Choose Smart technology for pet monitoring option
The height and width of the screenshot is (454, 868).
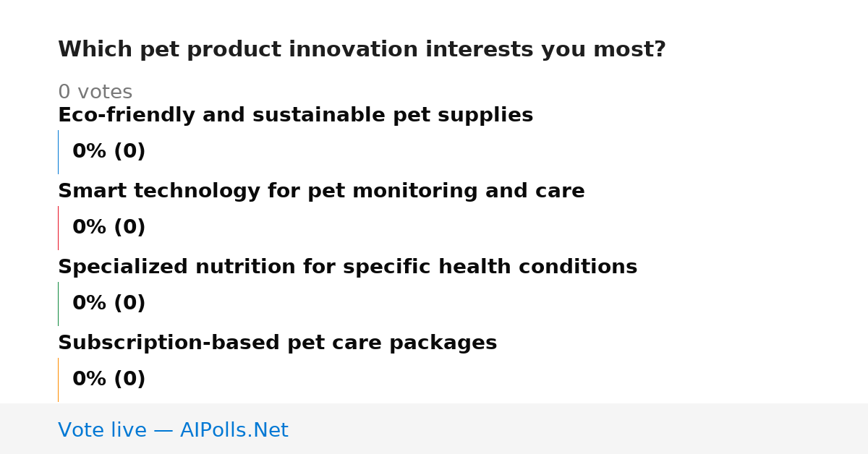321,192
